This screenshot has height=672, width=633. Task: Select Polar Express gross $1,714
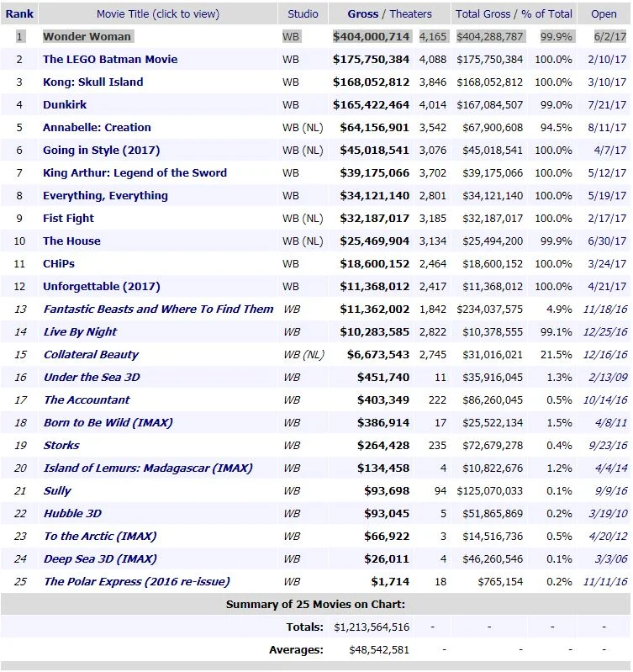(x=390, y=581)
